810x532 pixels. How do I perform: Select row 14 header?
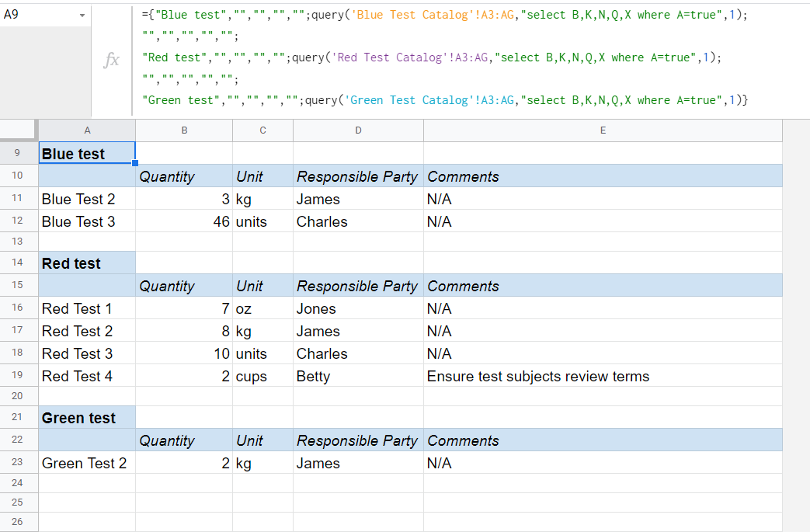click(x=18, y=263)
